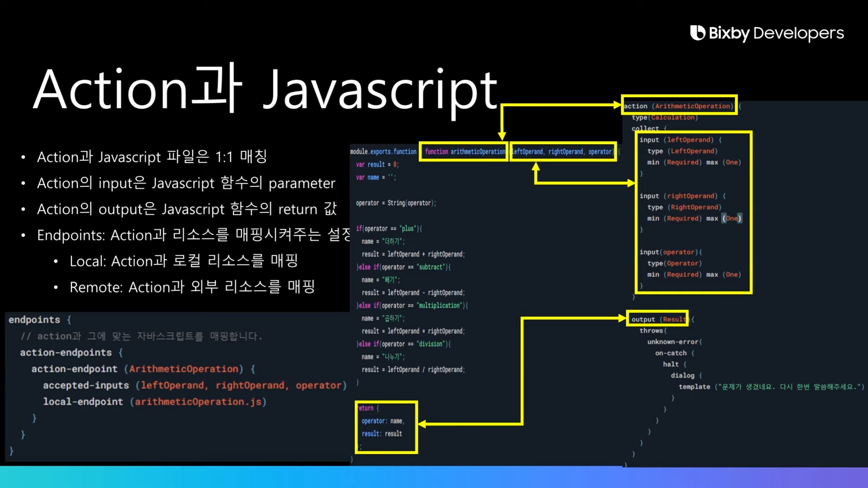Click the input (leftOperand) line
The height and width of the screenshot is (488, 868).
coord(680,140)
